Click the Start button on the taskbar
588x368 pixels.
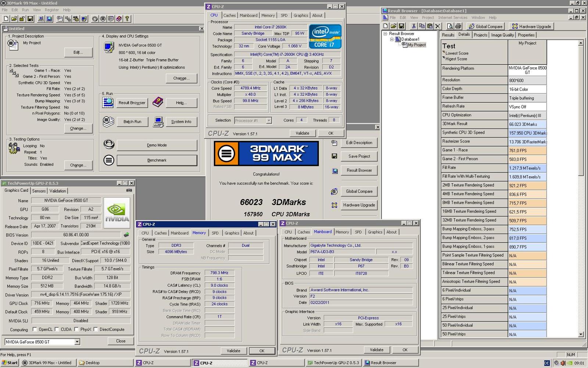10,362
